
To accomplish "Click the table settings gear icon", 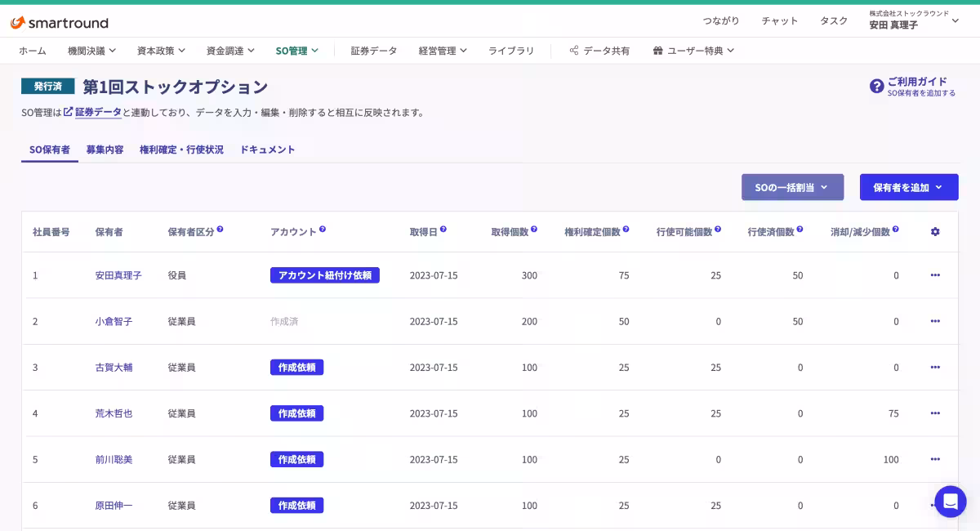I will pyautogui.click(x=935, y=232).
